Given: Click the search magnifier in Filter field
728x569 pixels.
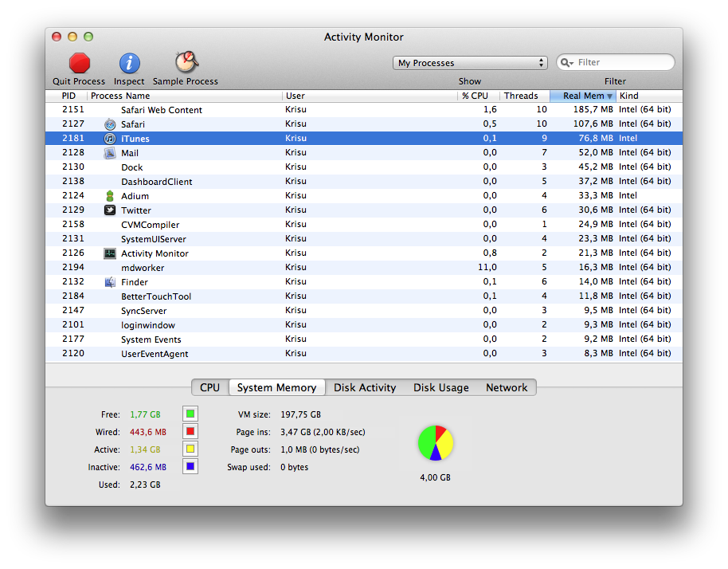Looking at the screenshot, I should (566, 62).
